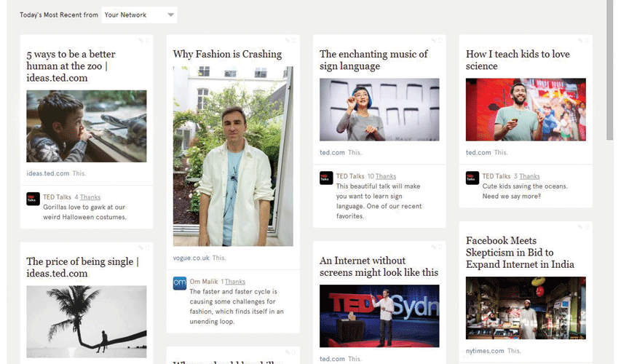Click the page vertical scrollbar thumb
Screen dimensions: 621x364
609,69
